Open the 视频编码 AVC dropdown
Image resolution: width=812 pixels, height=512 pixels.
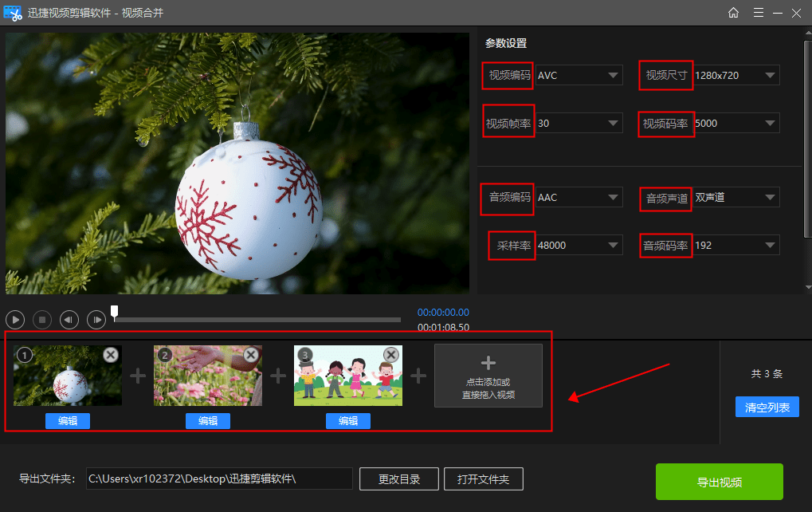(x=579, y=75)
